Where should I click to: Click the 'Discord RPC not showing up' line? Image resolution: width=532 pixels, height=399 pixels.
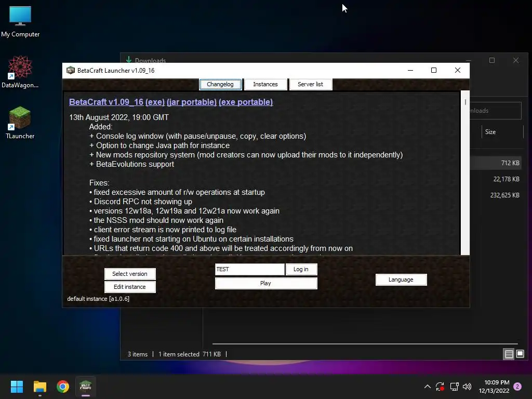point(140,202)
